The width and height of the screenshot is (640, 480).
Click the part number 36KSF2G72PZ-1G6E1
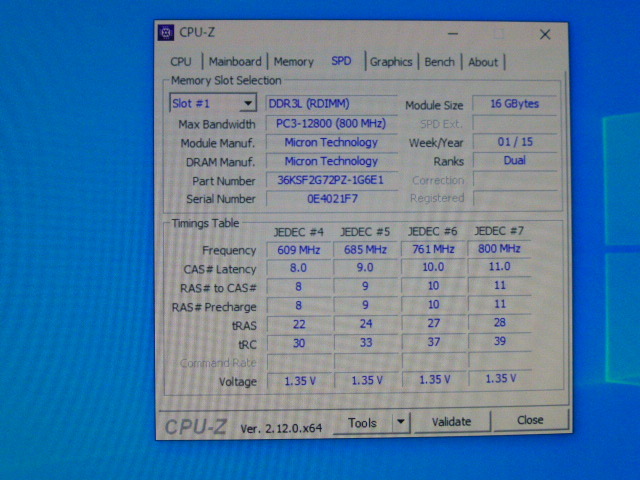(331, 180)
